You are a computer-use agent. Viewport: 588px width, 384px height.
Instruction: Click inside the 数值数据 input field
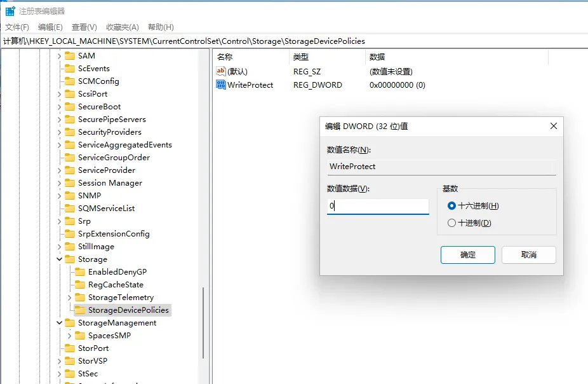378,207
